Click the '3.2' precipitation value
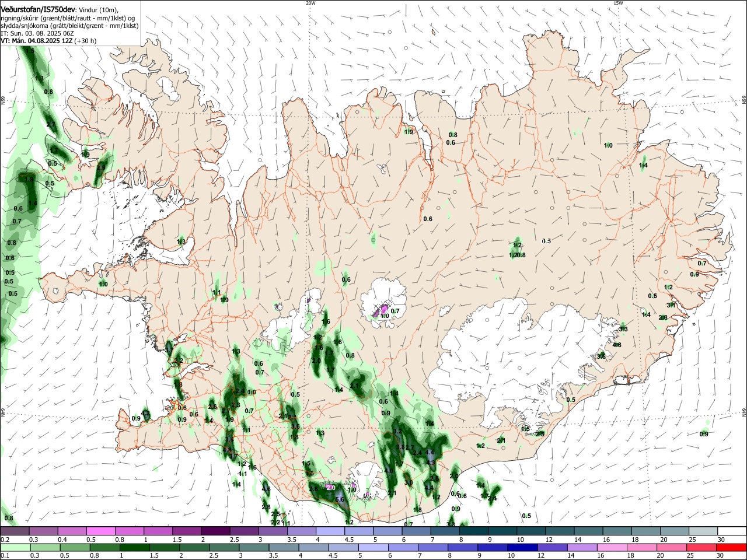This screenshot has width=747, height=560. (x=398, y=431)
